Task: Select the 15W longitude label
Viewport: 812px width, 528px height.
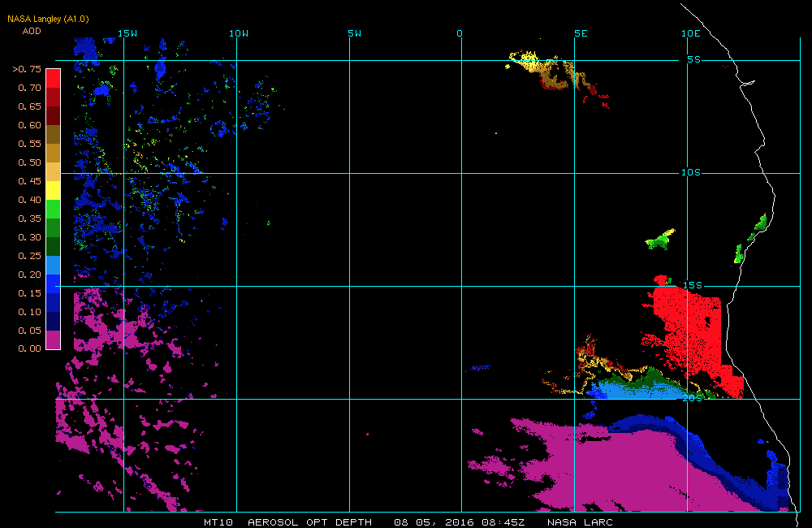Action: pyautogui.click(x=127, y=33)
